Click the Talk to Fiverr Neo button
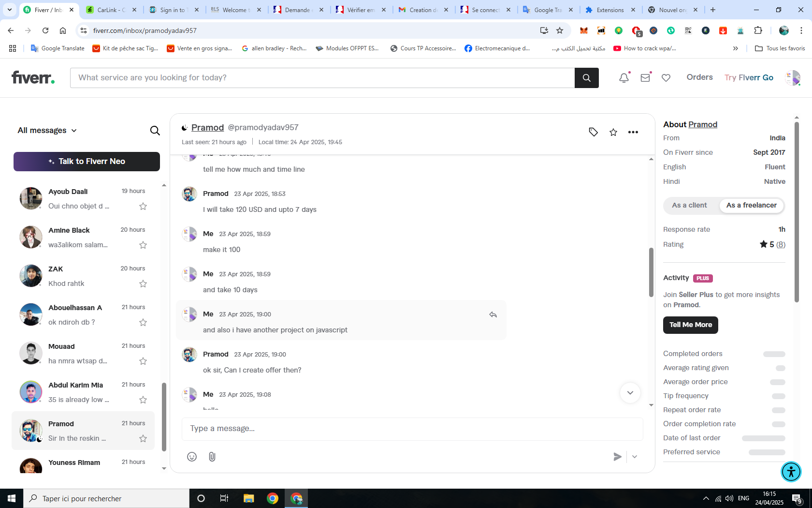Screen dimensions: 812x508 click(x=87, y=162)
